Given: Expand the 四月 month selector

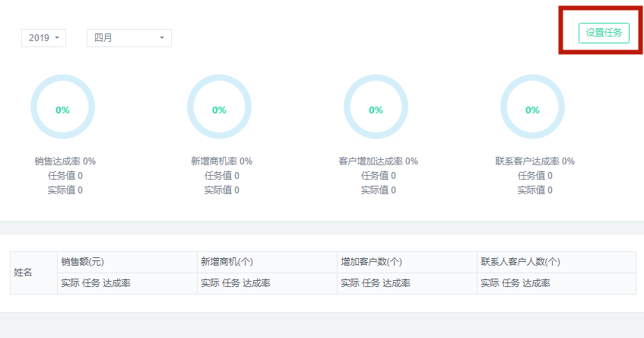Looking at the screenshot, I should 128,38.
